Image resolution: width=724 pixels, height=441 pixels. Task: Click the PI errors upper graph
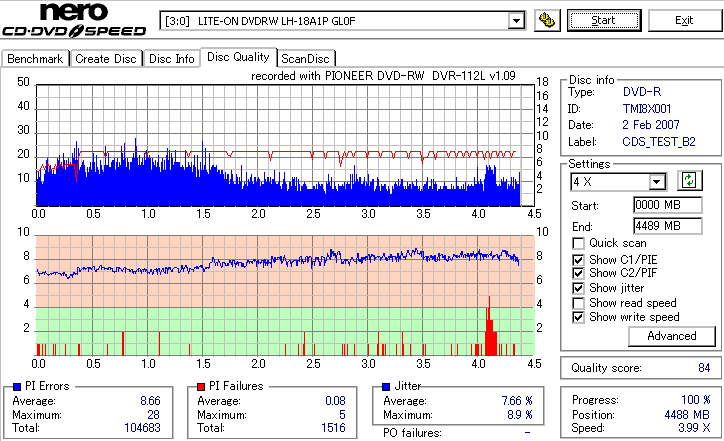pyautogui.click(x=284, y=145)
